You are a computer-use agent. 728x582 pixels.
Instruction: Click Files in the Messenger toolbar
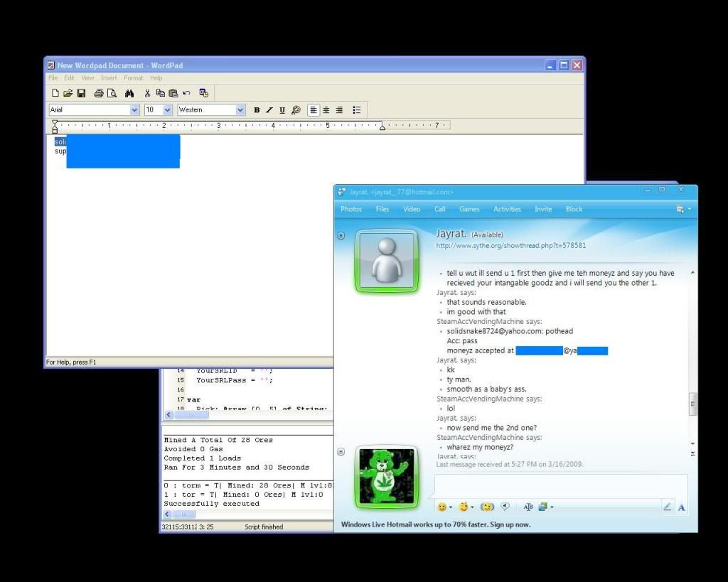[382, 210]
